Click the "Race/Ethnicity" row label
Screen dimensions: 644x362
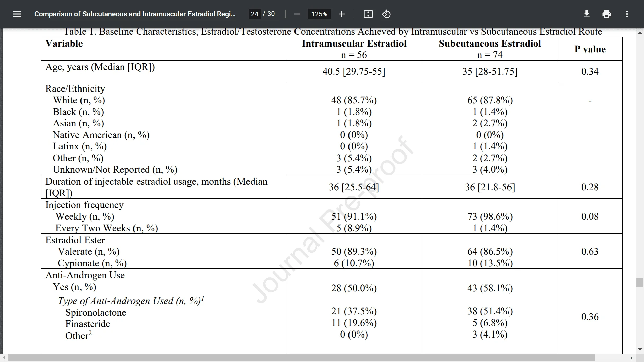[75, 88]
